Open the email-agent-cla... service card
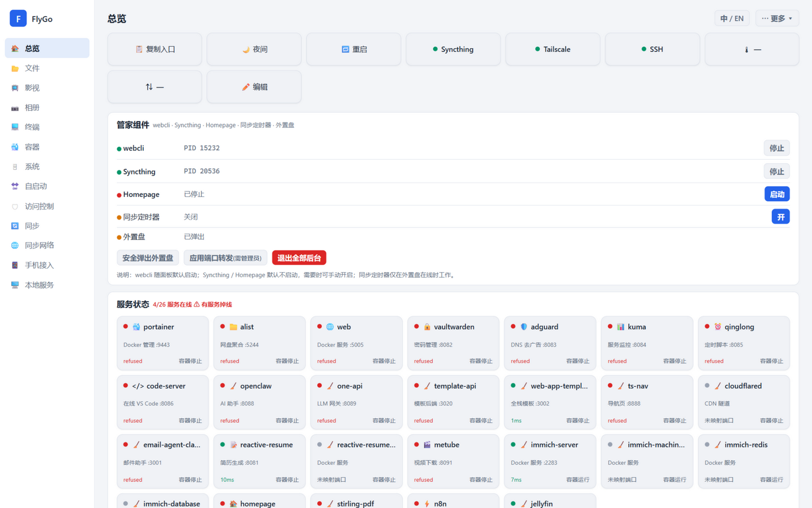812x508 pixels. [162, 461]
